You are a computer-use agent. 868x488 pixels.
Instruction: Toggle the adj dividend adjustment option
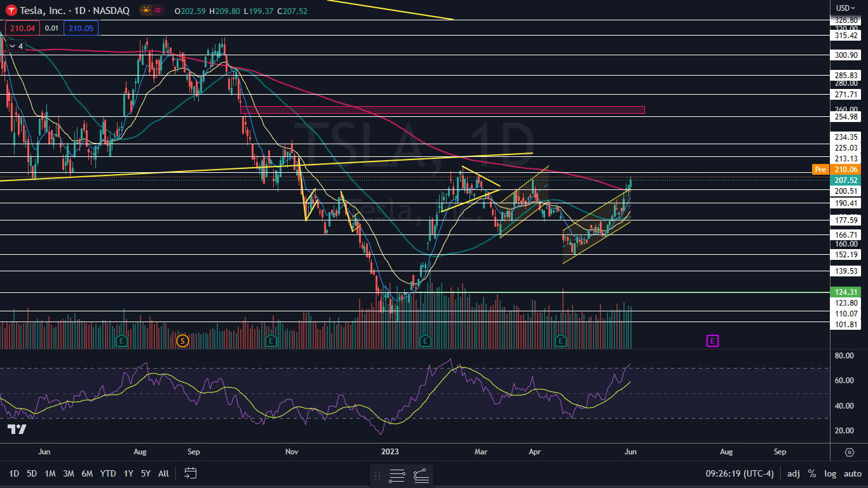click(x=794, y=473)
